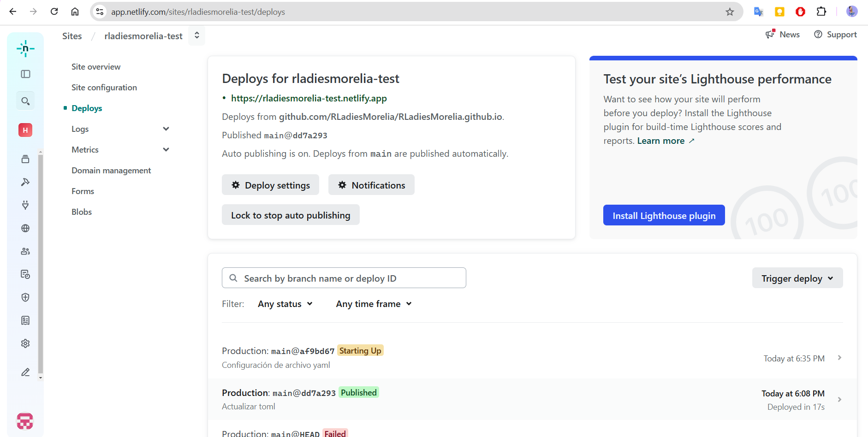Image resolution: width=868 pixels, height=437 pixels.
Task: Open the Trigger deploy dropdown
Action: pyautogui.click(x=797, y=278)
